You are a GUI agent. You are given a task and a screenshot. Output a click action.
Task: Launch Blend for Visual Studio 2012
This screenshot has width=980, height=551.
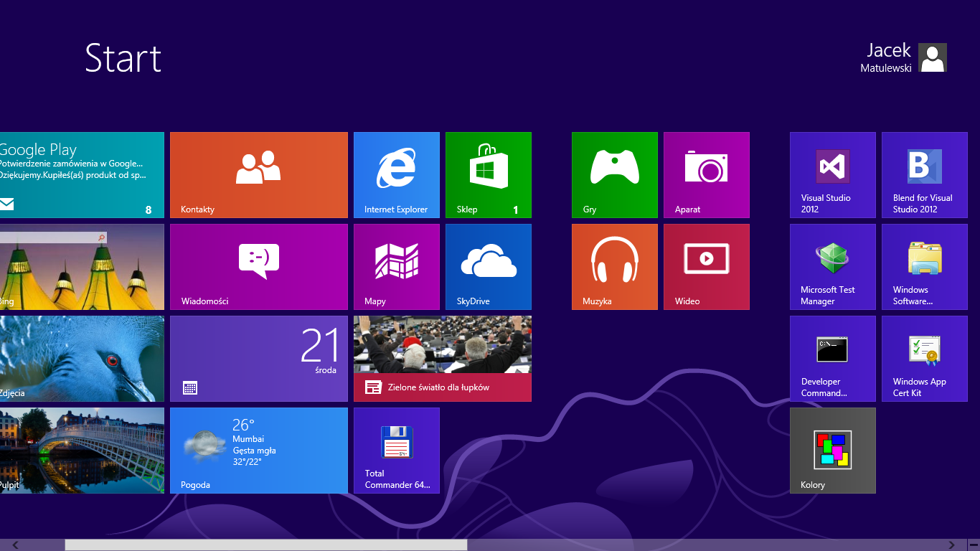[925, 175]
